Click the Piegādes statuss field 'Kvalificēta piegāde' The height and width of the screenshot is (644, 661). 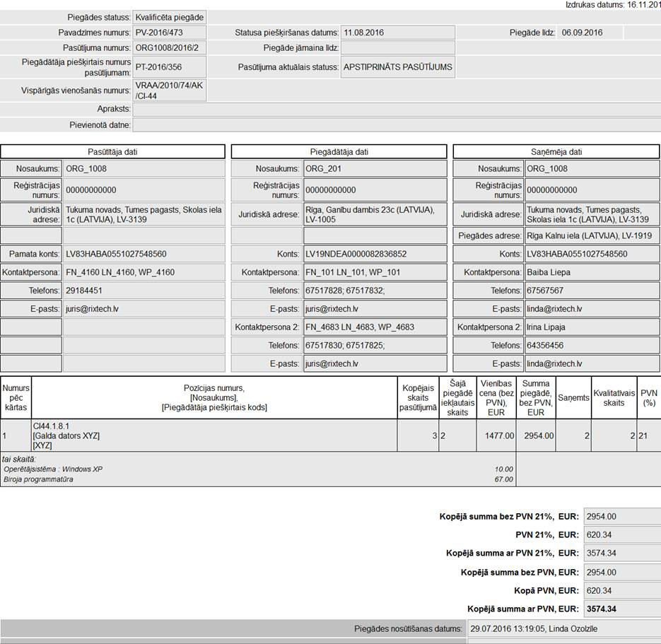click(170, 17)
